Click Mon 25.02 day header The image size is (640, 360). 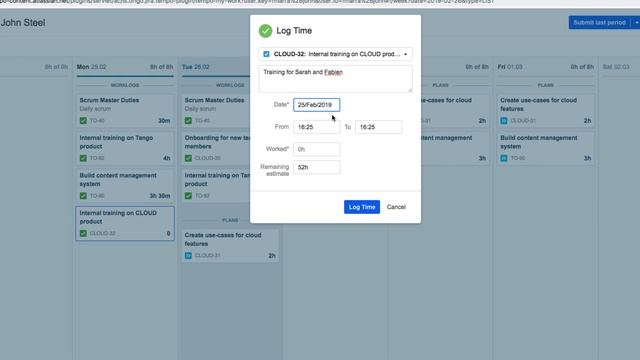pyautogui.click(x=91, y=67)
